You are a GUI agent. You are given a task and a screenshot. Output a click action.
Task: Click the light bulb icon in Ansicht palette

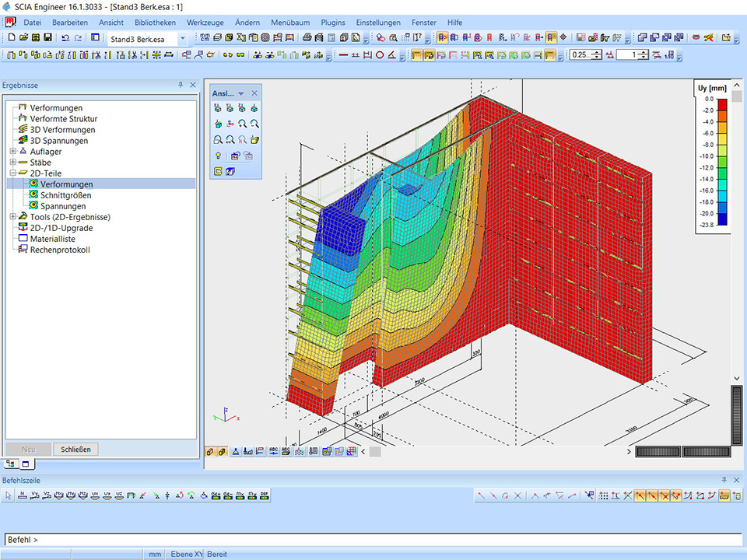click(218, 156)
